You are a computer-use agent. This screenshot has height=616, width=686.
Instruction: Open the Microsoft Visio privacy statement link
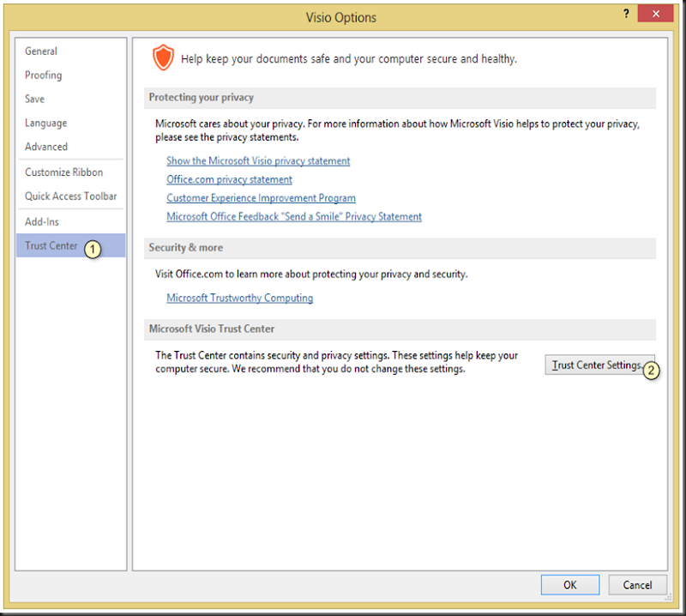(258, 160)
